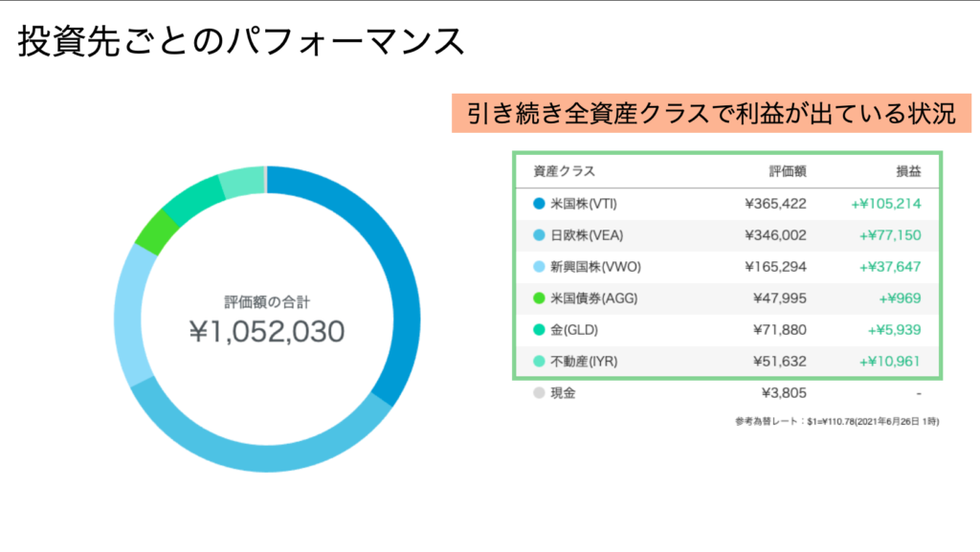Click the 評価額 column header

(x=788, y=172)
